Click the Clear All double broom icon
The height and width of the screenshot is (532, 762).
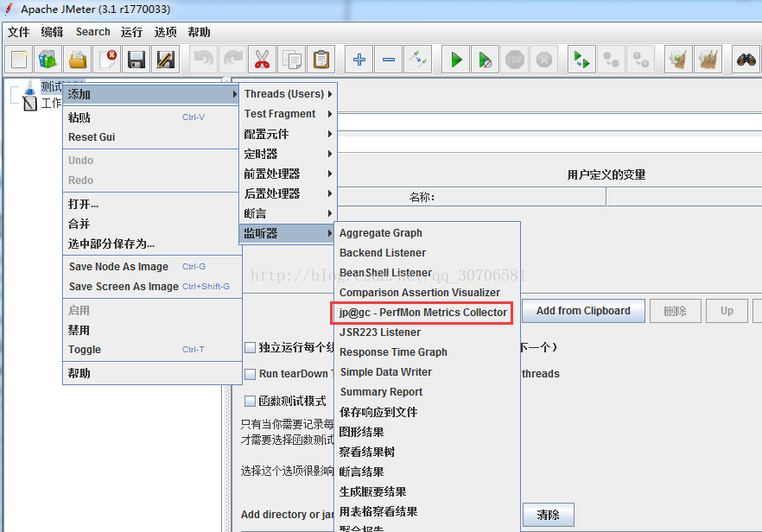[708, 60]
